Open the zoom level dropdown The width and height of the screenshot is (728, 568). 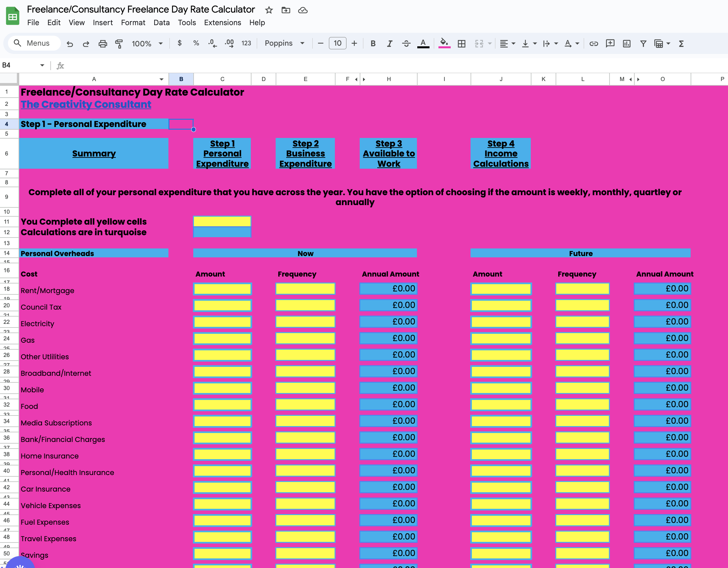[x=147, y=44]
